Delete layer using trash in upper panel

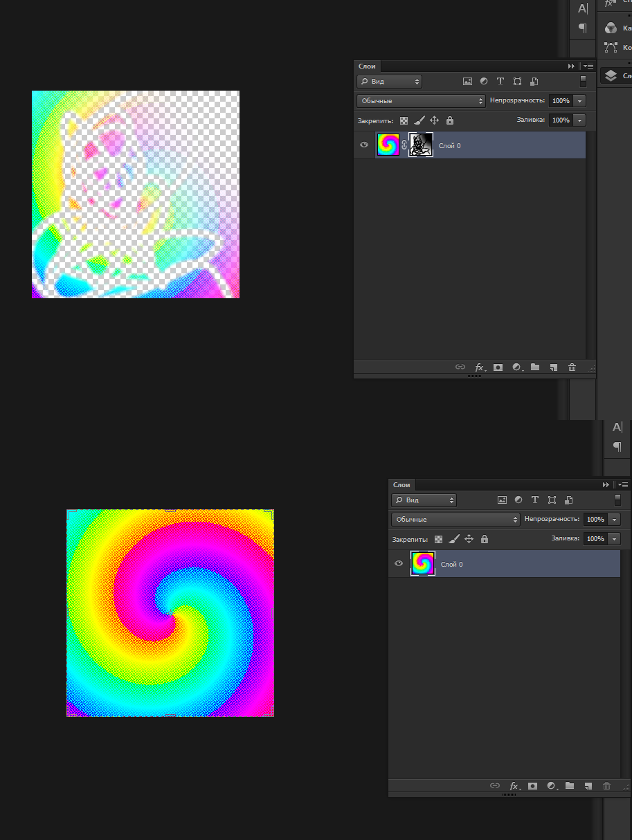click(572, 367)
